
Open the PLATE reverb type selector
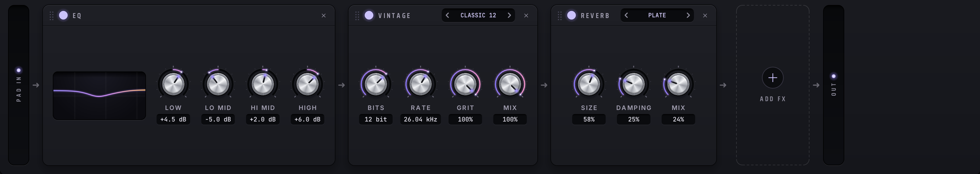click(657, 15)
